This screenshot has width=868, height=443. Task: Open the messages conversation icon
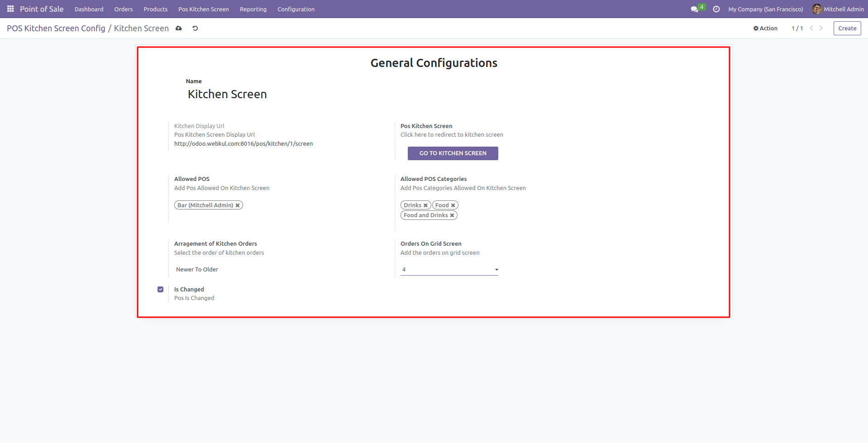pyautogui.click(x=694, y=9)
